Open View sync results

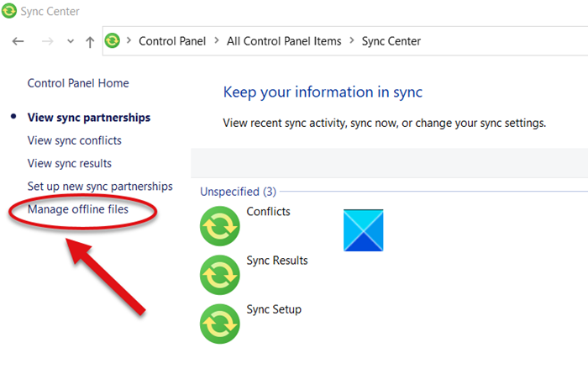coord(70,163)
